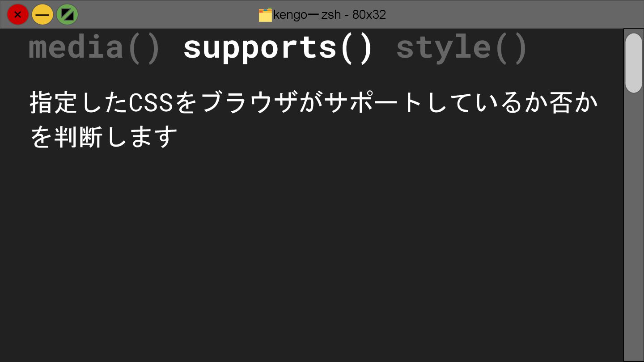Open the style() tab
The image size is (644, 362).
(462, 47)
